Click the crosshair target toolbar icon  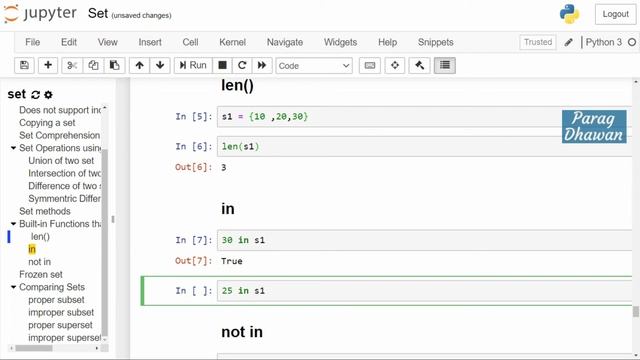coord(395,65)
